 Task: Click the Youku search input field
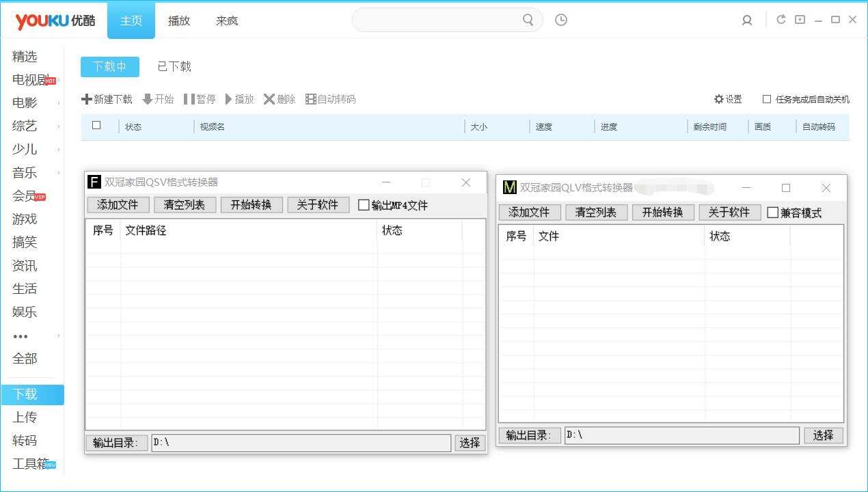[437, 20]
